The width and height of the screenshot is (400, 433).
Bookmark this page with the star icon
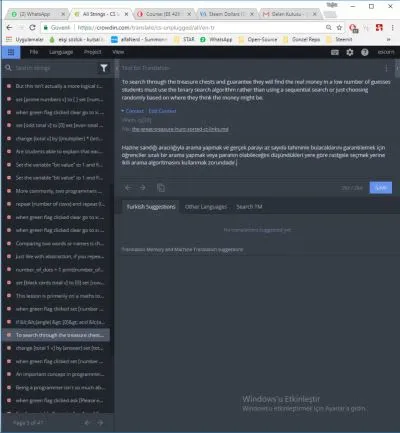point(339,28)
